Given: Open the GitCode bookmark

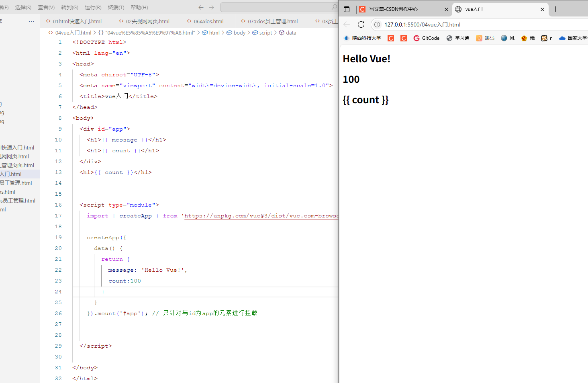Looking at the screenshot, I should pyautogui.click(x=427, y=38).
